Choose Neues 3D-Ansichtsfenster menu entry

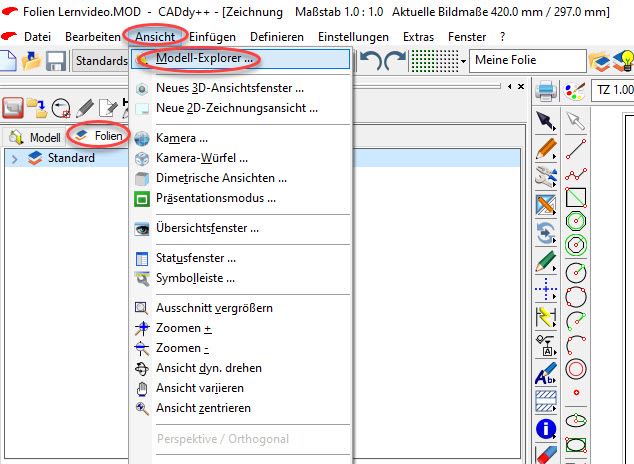241,88
